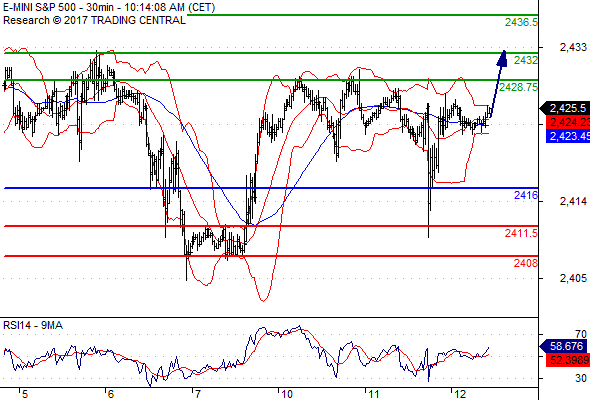Click the 2,433 price axis label
The height and width of the screenshot is (400, 590).
[x=573, y=47]
